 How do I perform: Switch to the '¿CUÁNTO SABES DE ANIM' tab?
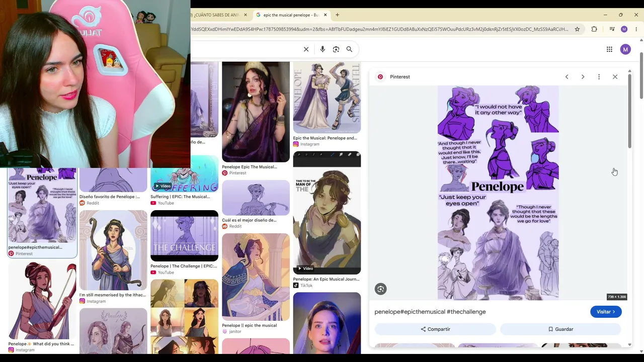pyautogui.click(x=216, y=15)
